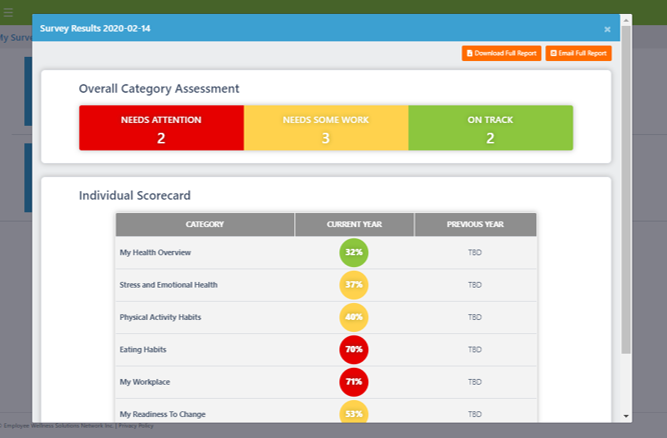Click the 70% Eating Habits score circle
The width and height of the screenshot is (667, 438).
(x=354, y=349)
